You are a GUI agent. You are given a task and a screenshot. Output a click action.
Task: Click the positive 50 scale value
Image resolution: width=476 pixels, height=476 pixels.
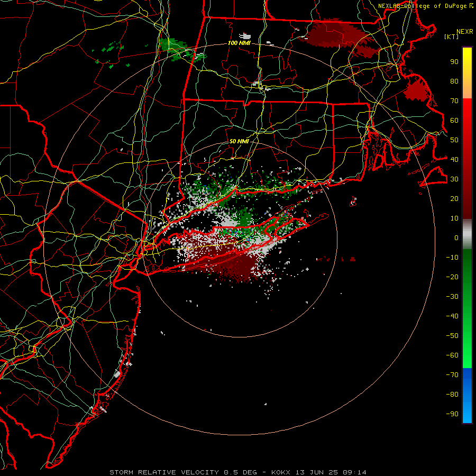pyautogui.click(x=454, y=140)
